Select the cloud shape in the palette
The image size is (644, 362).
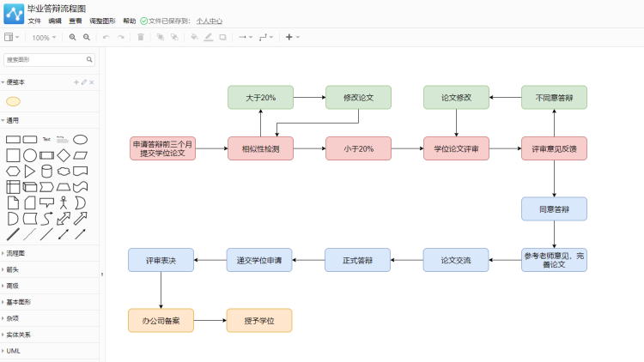click(x=64, y=172)
